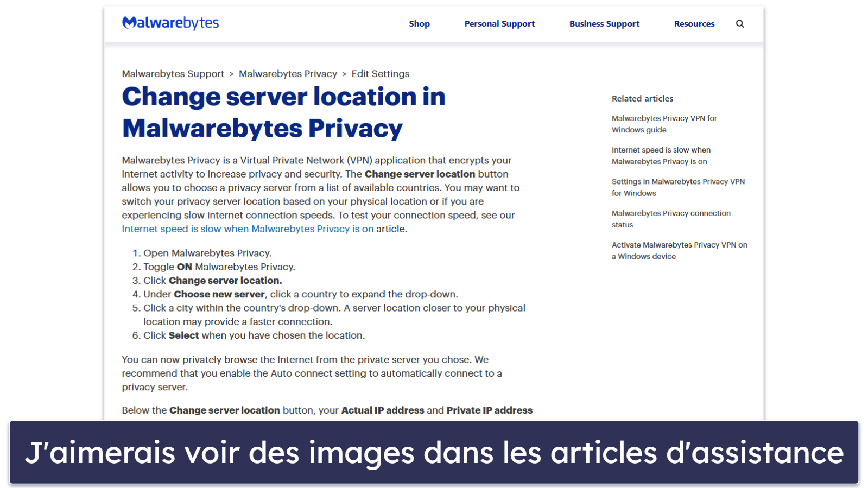The width and height of the screenshot is (868, 488).
Task: Click step 'Click Select when you have chosen'
Action: 254,335
